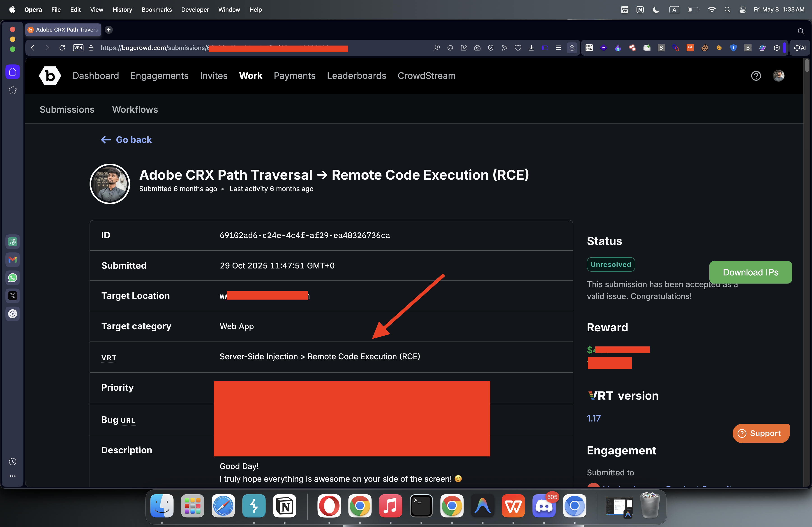This screenshot has width=812, height=527.
Task: Click the Unresolved status badge
Action: (x=611, y=265)
